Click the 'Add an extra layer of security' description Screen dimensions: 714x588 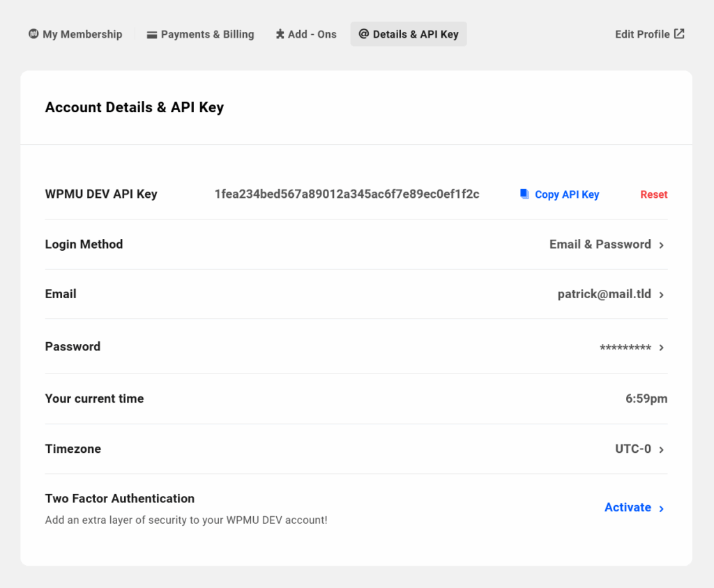186,520
